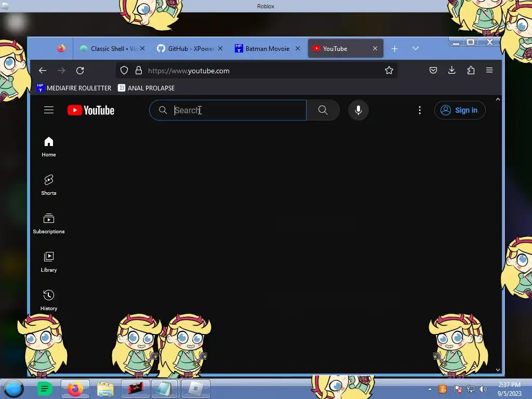Image resolution: width=532 pixels, height=399 pixels.
Task: Open History in YouTube sidebar
Action: tap(49, 300)
